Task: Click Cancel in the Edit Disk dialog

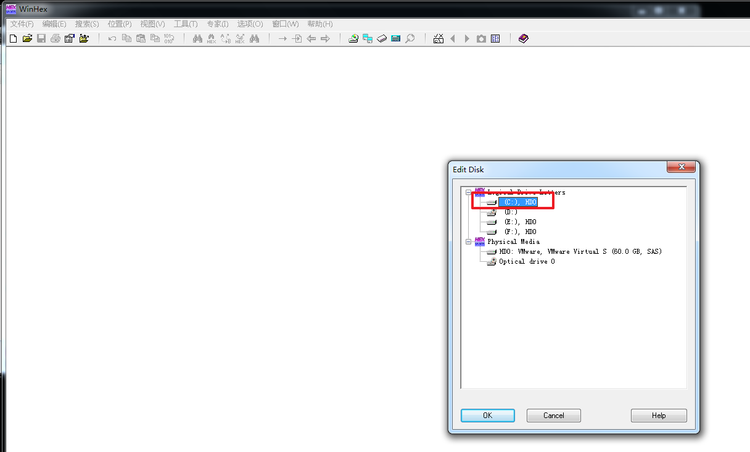Action: 553,416
